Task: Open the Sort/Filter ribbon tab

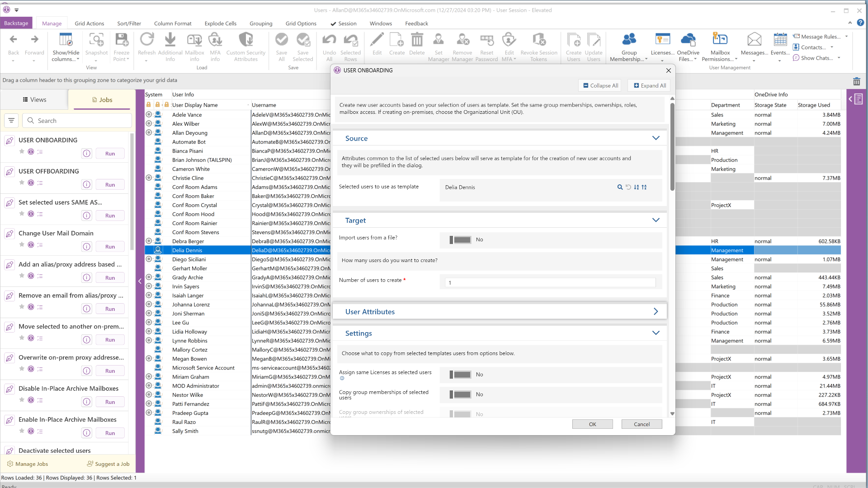Action: [129, 23]
